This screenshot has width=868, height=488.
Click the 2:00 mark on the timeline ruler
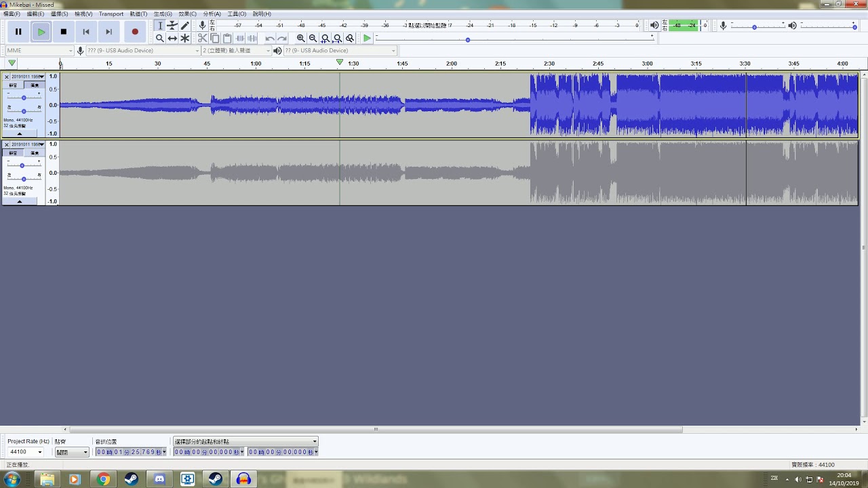451,64
